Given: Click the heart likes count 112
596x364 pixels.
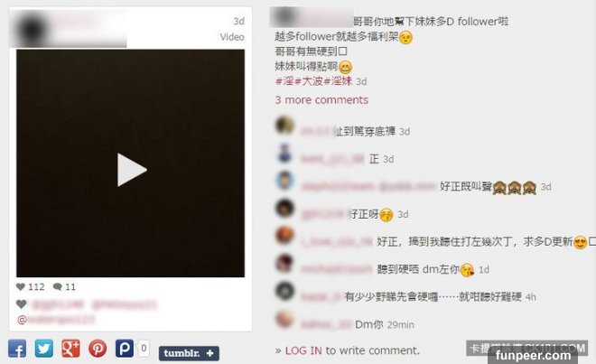Looking at the screenshot, I should [31, 287].
